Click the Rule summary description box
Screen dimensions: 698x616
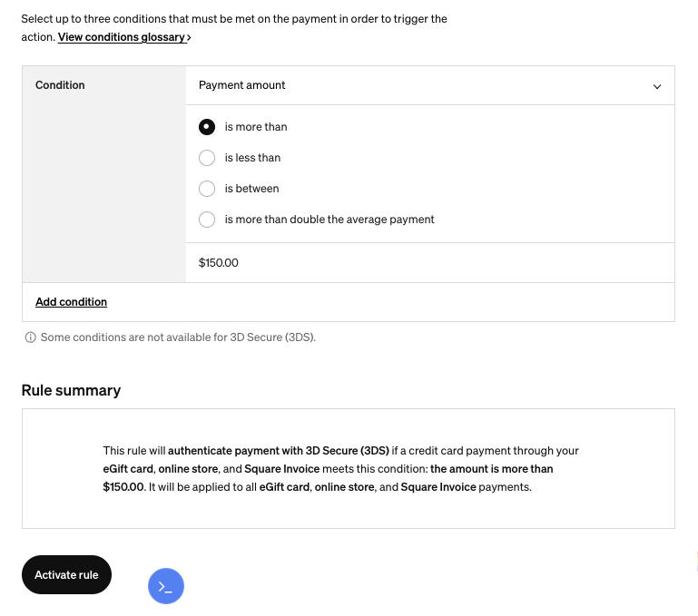pos(349,469)
